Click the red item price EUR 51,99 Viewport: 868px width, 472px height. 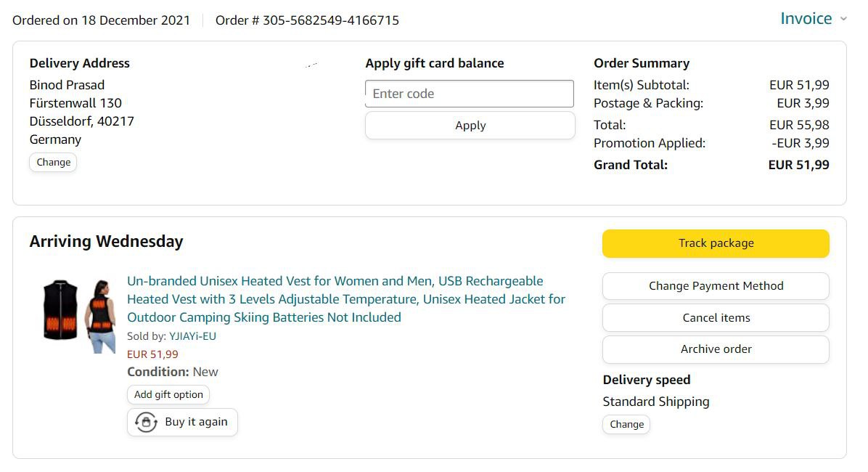(152, 354)
